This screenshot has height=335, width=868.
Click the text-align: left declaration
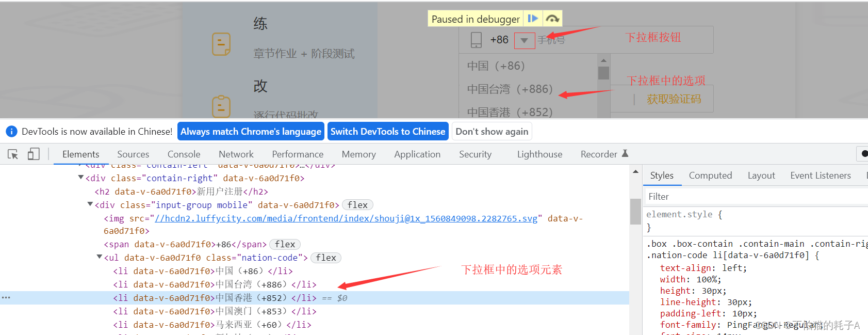pyautogui.click(x=703, y=268)
